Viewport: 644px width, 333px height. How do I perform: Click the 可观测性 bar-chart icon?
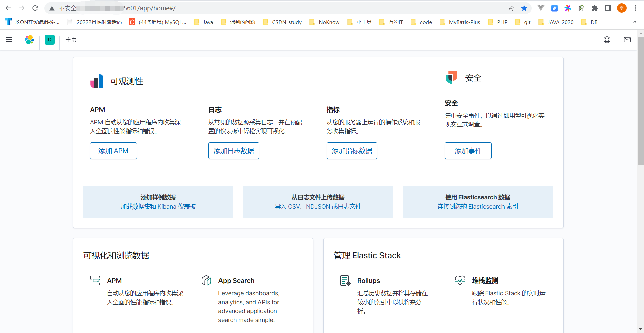click(97, 81)
